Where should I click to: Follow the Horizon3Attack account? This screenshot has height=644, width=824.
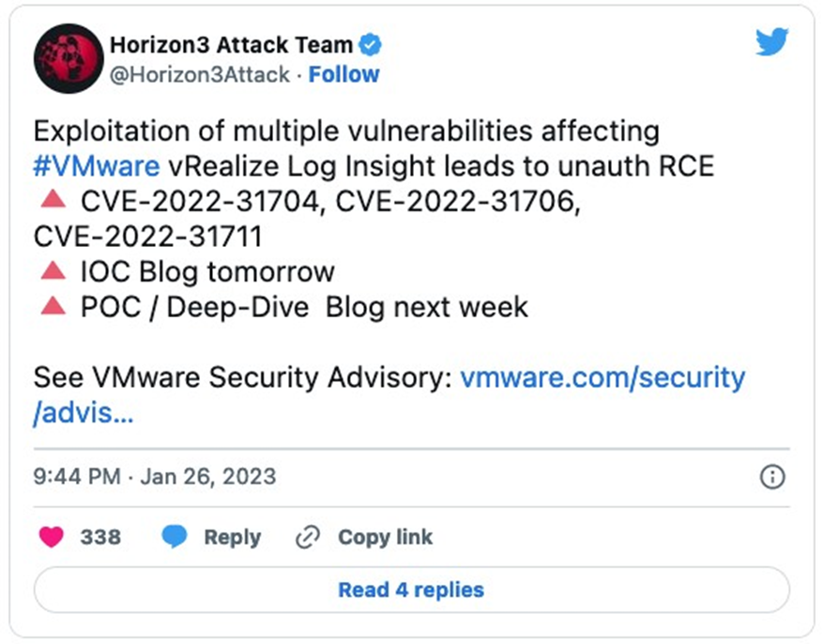tap(343, 75)
